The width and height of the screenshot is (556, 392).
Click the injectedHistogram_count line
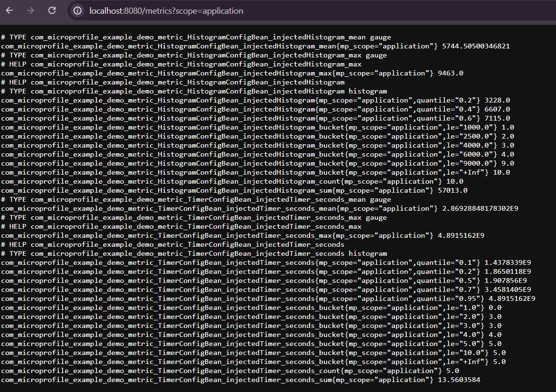232,181
